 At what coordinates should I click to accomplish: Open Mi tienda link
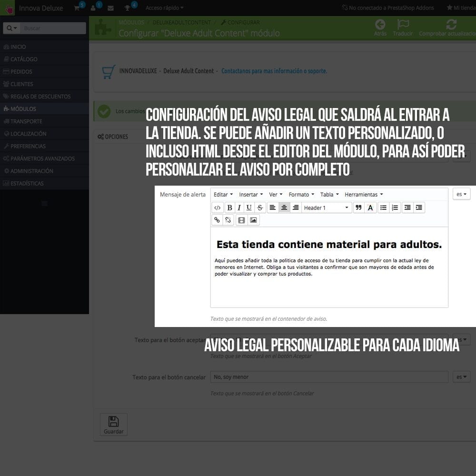point(461,8)
